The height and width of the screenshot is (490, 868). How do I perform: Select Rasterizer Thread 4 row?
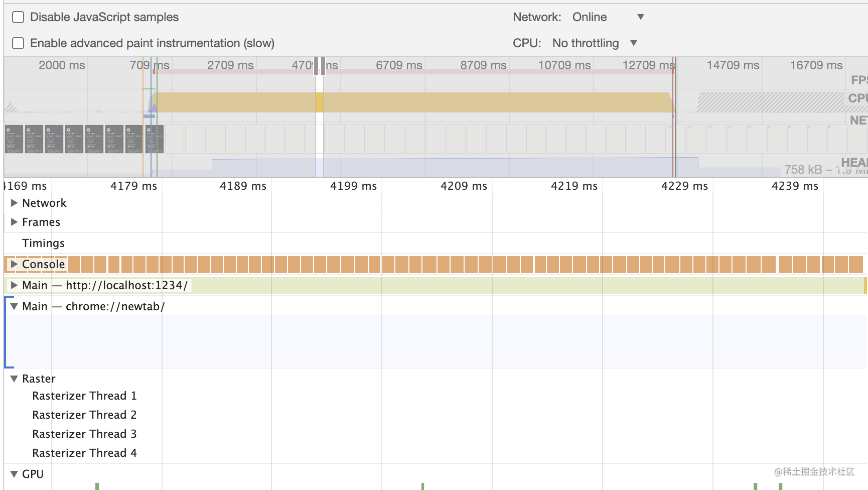(x=84, y=453)
